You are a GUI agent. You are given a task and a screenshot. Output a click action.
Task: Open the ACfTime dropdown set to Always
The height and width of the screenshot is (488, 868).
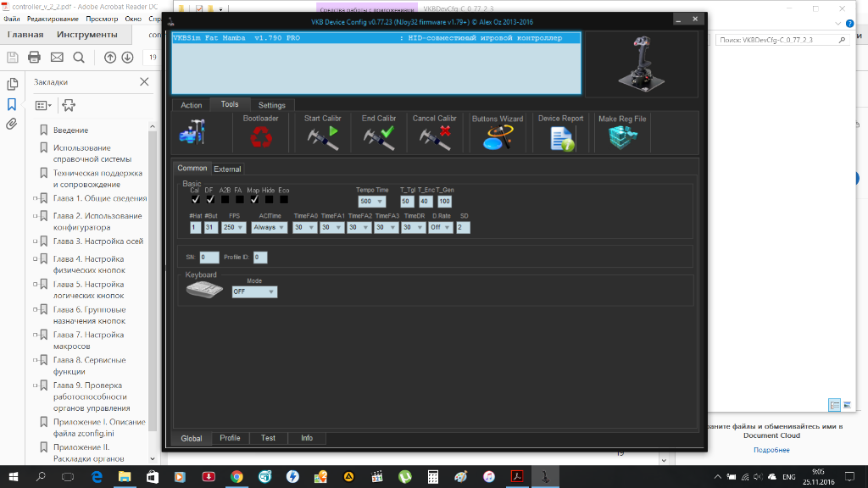pyautogui.click(x=269, y=227)
